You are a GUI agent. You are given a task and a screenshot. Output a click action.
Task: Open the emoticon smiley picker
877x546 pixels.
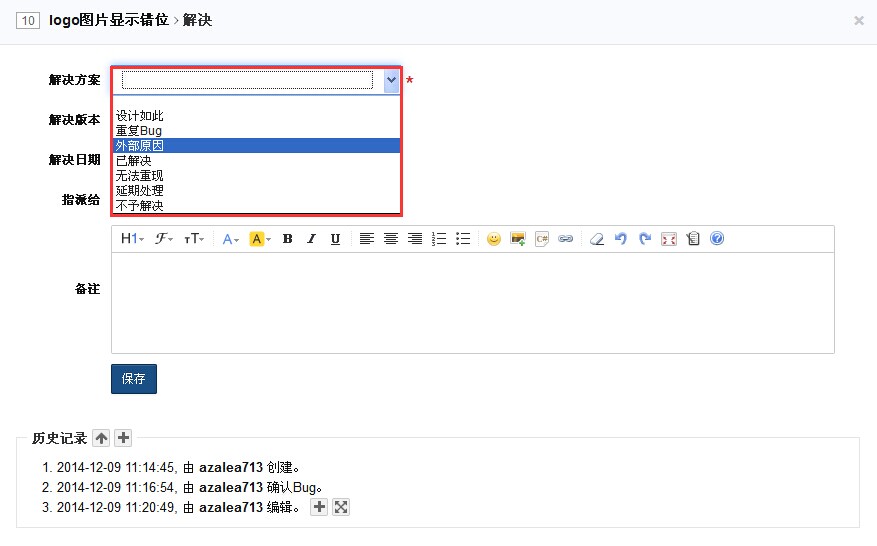494,239
